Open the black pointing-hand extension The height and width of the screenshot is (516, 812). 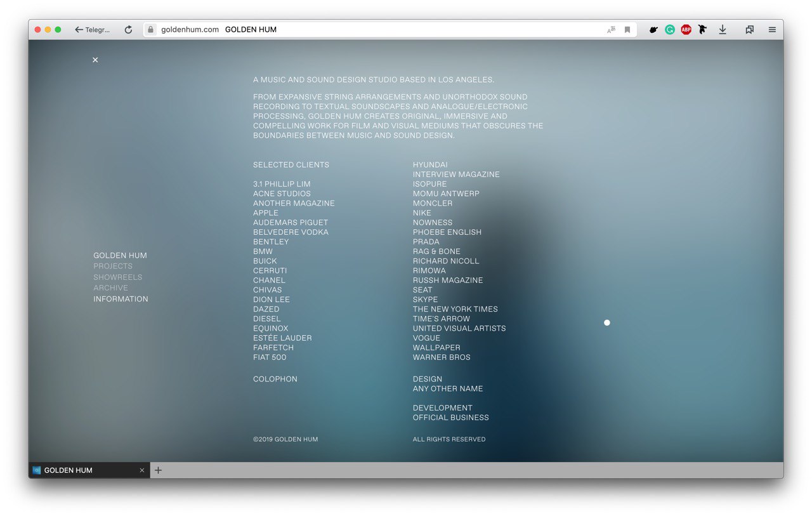(x=653, y=30)
